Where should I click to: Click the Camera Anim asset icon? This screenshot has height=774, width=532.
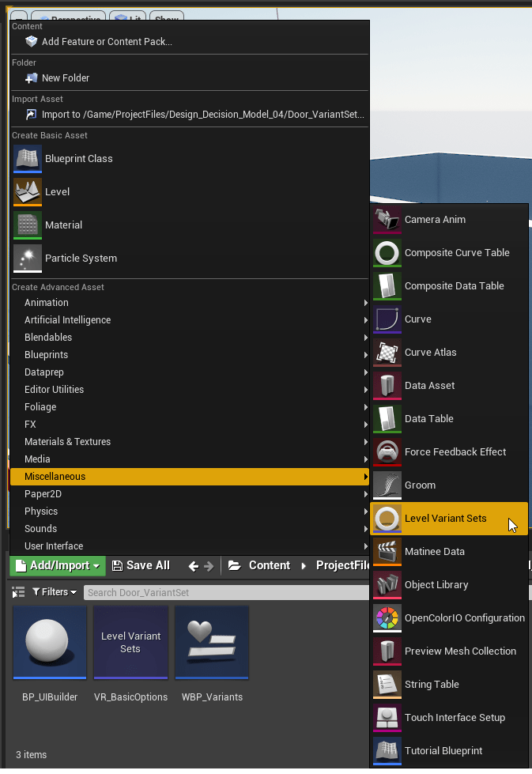[x=387, y=220]
